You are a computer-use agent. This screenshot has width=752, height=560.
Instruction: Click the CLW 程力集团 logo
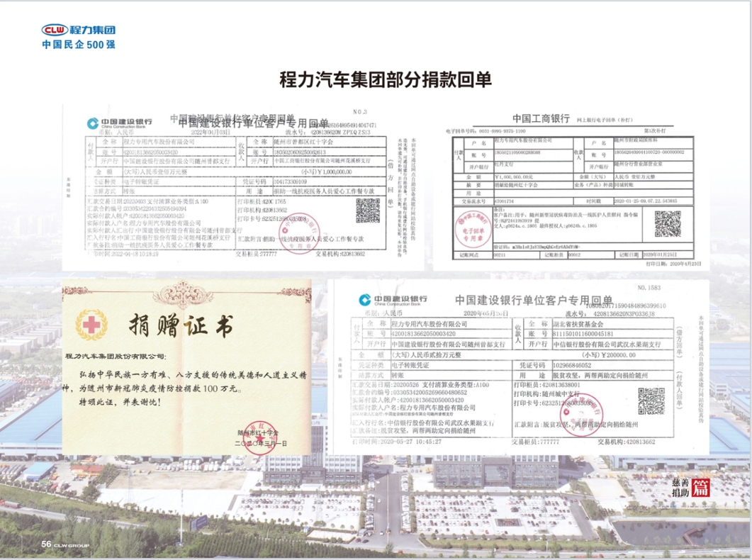point(78,30)
